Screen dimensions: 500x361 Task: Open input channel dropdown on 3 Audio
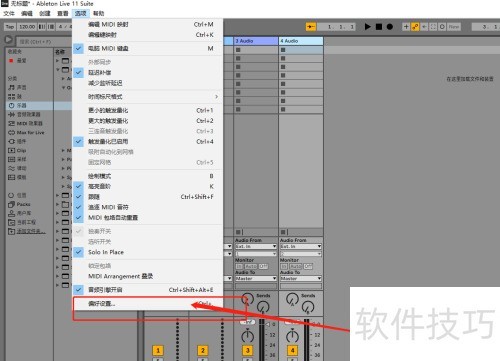click(x=256, y=254)
